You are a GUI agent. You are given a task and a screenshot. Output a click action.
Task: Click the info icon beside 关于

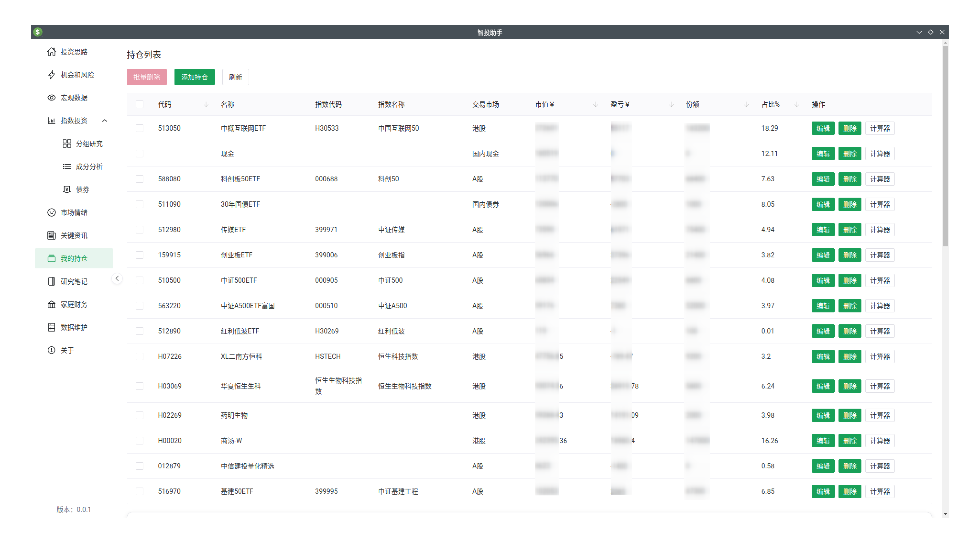pyautogui.click(x=51, y=350)
